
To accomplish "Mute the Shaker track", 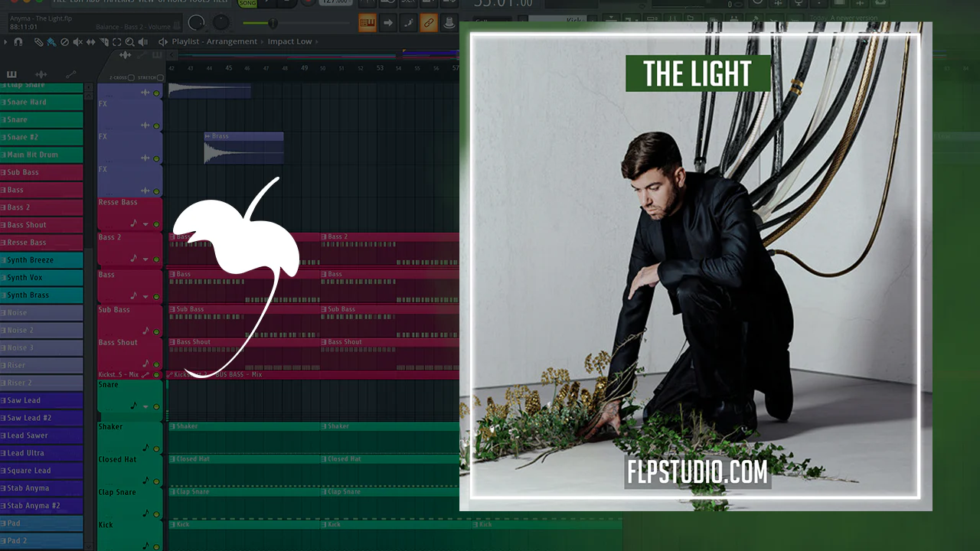I will pos(156,448).
